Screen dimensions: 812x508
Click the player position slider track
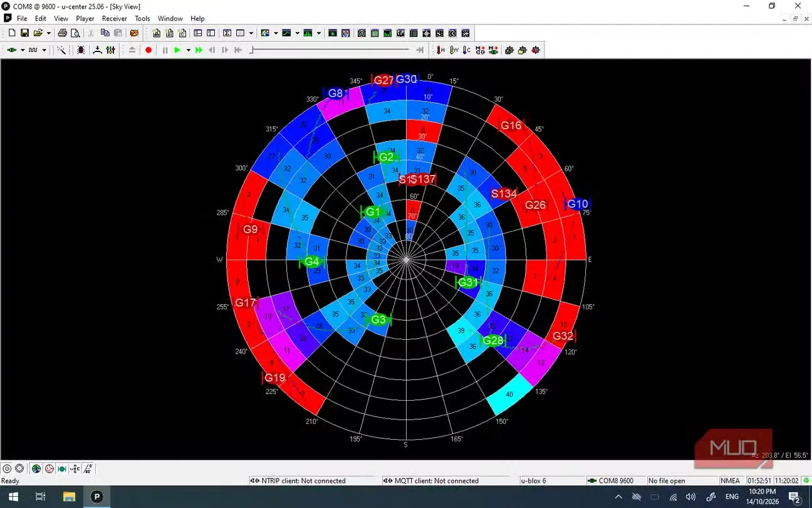pos(331,50)
